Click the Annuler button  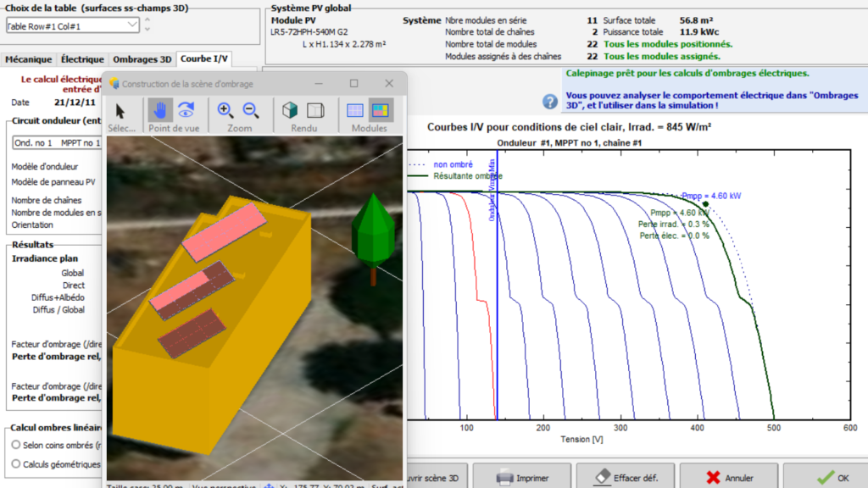point(730,477)
